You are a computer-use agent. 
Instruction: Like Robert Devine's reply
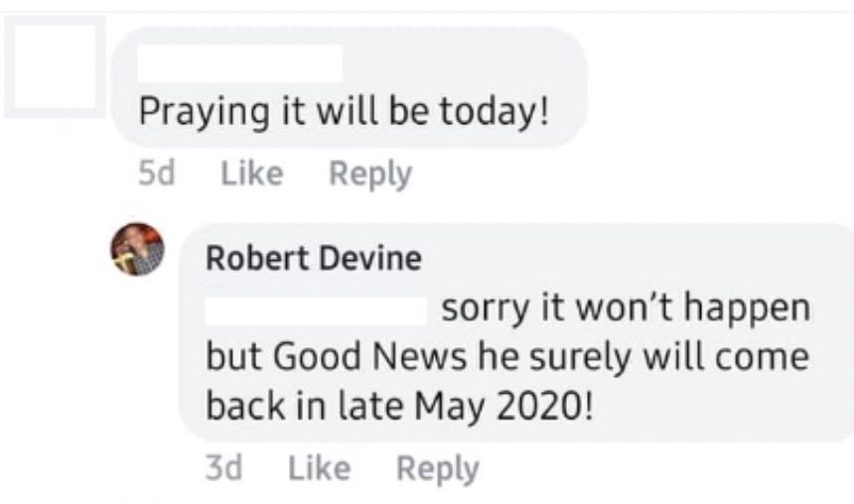click(x=319, y=467)
